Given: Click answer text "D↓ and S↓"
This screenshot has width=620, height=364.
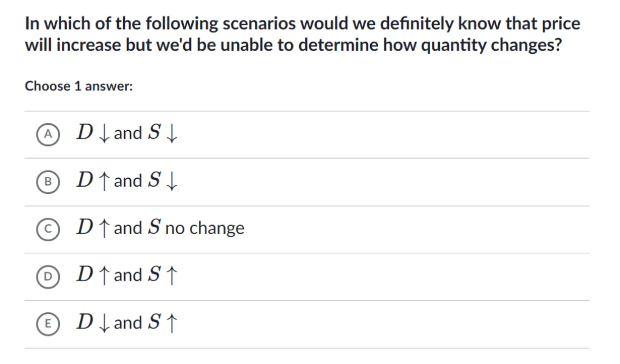Looking at the screenshot, I should coord(127,133).
